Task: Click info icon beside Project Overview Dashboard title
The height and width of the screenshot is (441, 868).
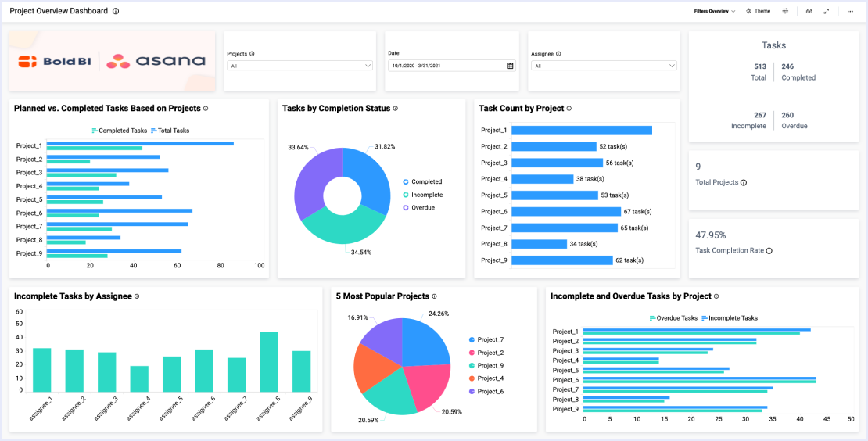Action: click(116, 11)
